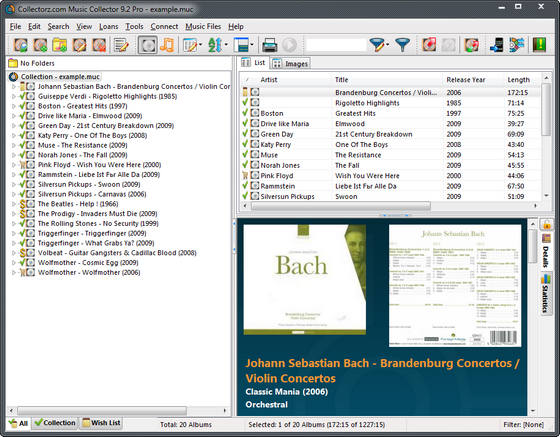
Task: Open the Connect menu
Action: [164, 27]
